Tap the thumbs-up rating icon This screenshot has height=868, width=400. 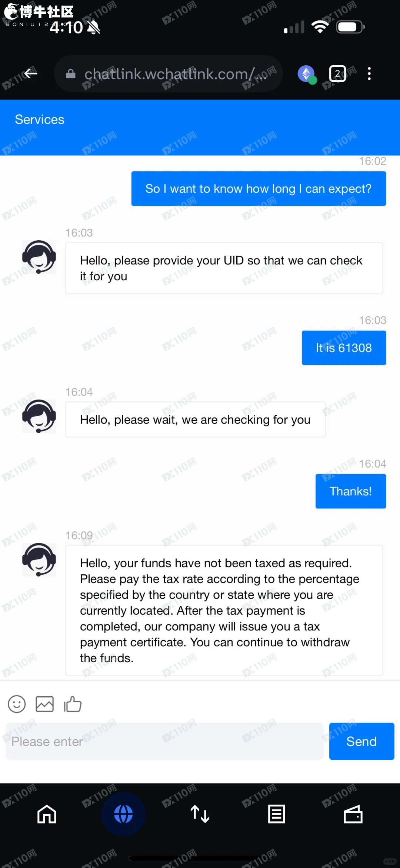point(73,704)
